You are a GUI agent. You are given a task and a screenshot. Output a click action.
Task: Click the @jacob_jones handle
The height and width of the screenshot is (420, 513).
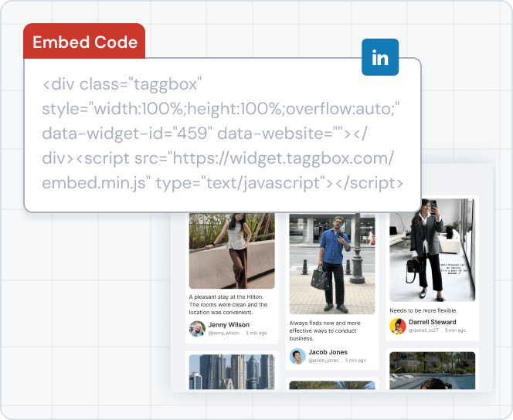(323, 361)
